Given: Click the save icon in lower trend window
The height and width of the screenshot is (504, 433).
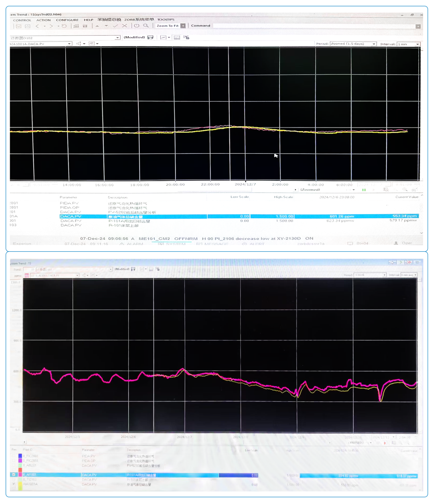Looking at the screenshot, I should [x=133, y=269].
